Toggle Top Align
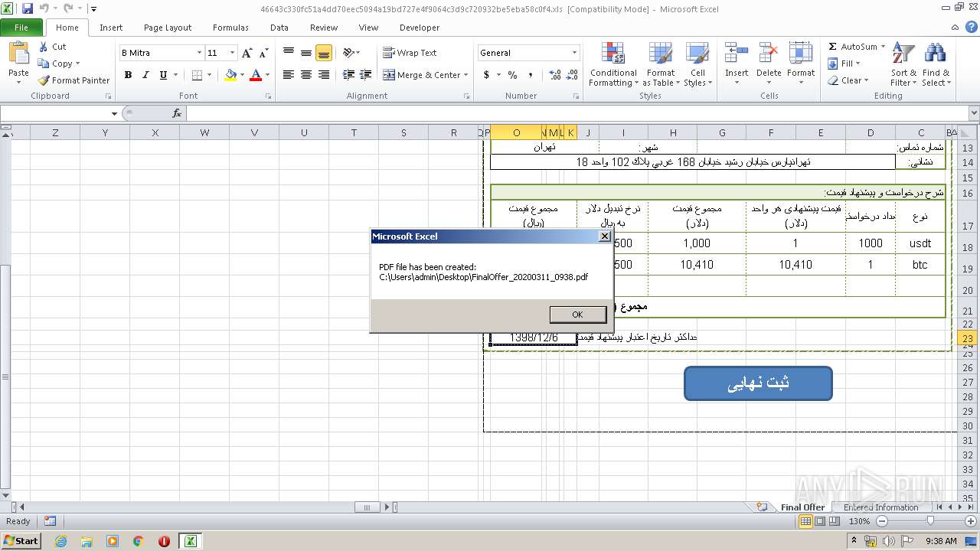The height and width of the screenshot is (551, 980). pyautogui.click(x=289, y=53)
